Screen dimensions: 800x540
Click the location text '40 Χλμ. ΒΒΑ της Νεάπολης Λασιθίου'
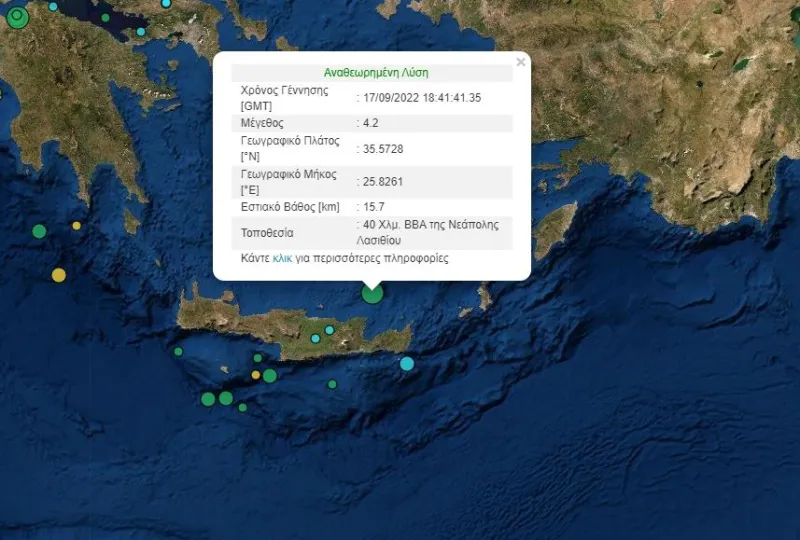click(428, 232)
